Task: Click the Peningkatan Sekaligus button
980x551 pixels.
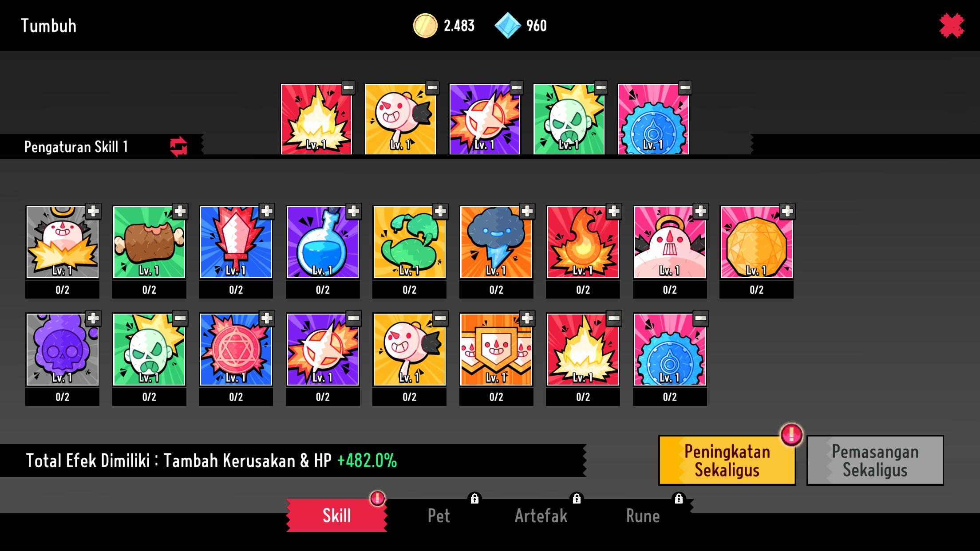Action: [x=727, y=460]
